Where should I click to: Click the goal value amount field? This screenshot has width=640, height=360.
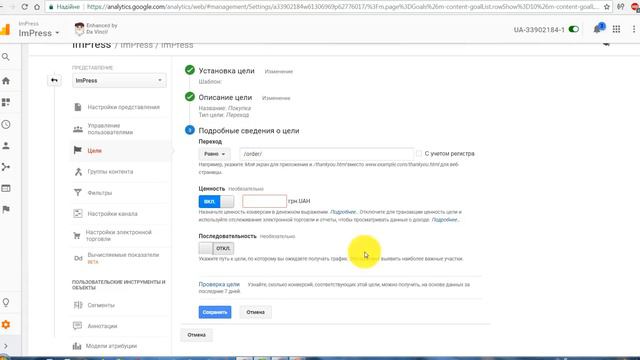pos(264,201)
